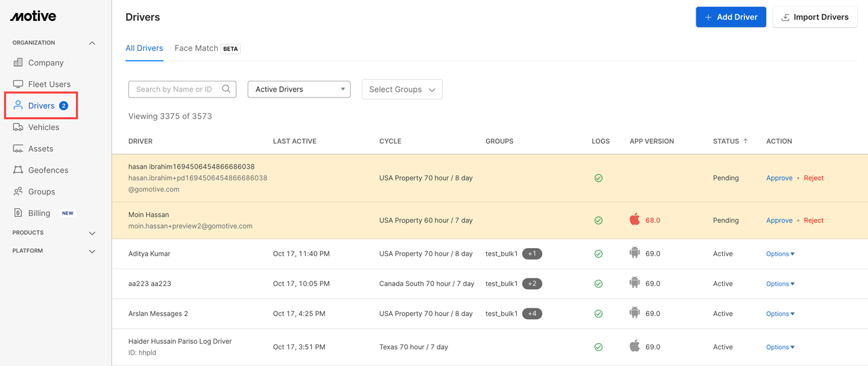
Task: Click the Add Driver button
Action: [x=731, y=17]
